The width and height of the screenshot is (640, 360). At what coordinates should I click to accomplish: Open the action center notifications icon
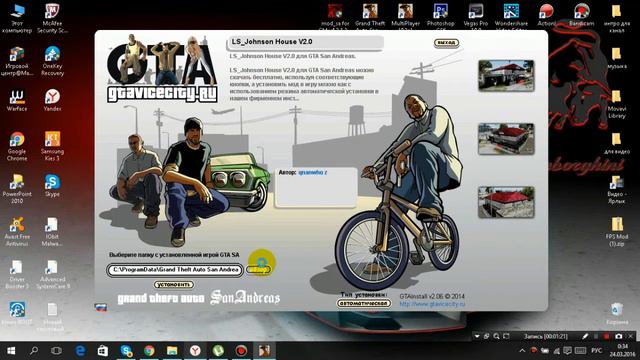(x=567, y=351)
